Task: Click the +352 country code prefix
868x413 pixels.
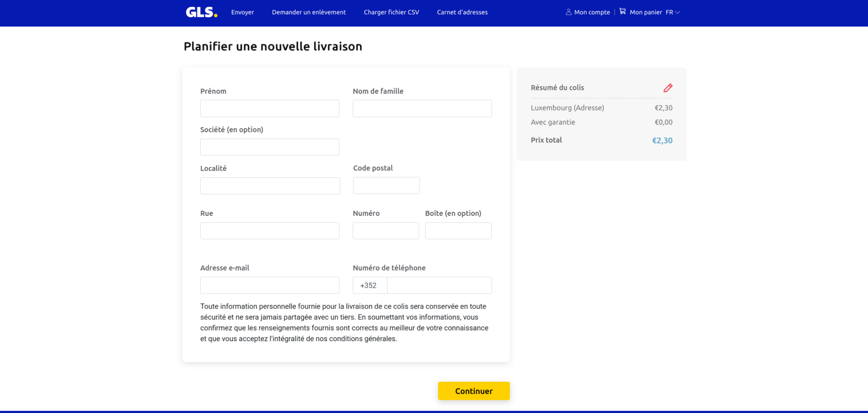Action: (370, 285)
